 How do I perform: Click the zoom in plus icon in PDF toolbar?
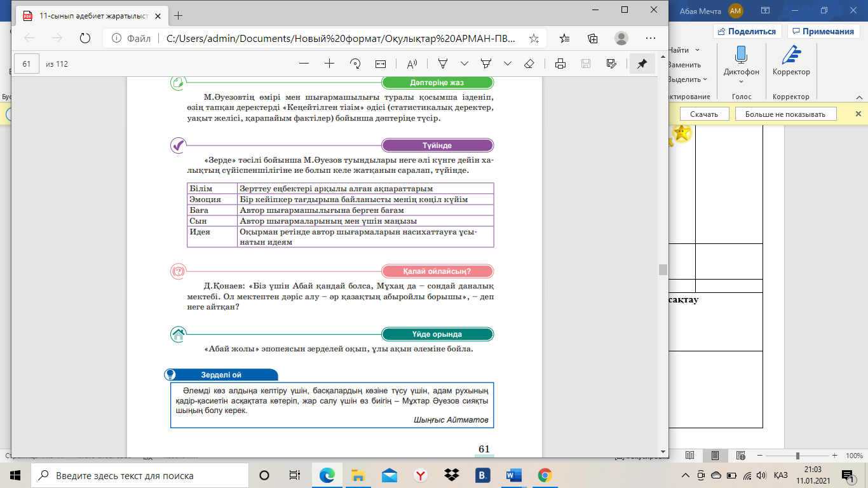pyautogui.click(x=329, y=64)
